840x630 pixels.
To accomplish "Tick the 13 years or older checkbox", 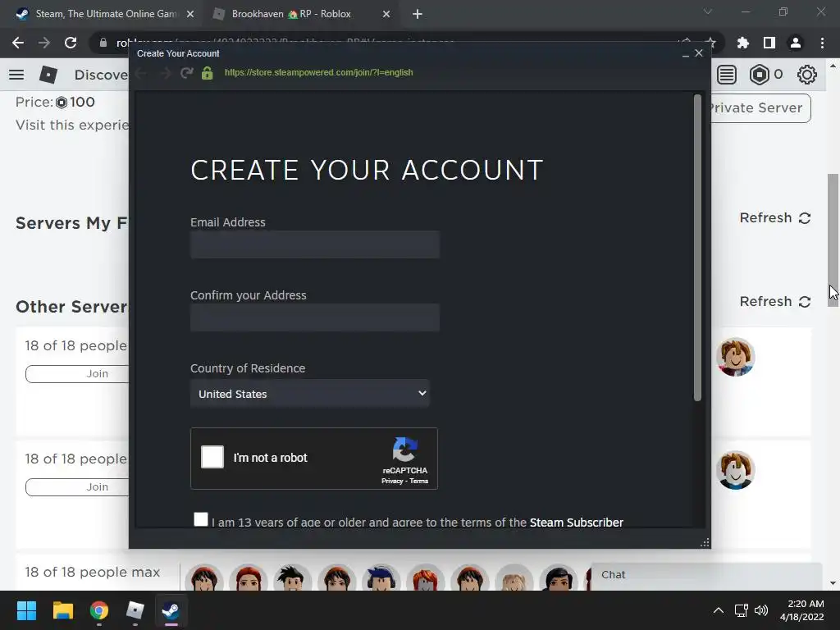I will 201,519.
